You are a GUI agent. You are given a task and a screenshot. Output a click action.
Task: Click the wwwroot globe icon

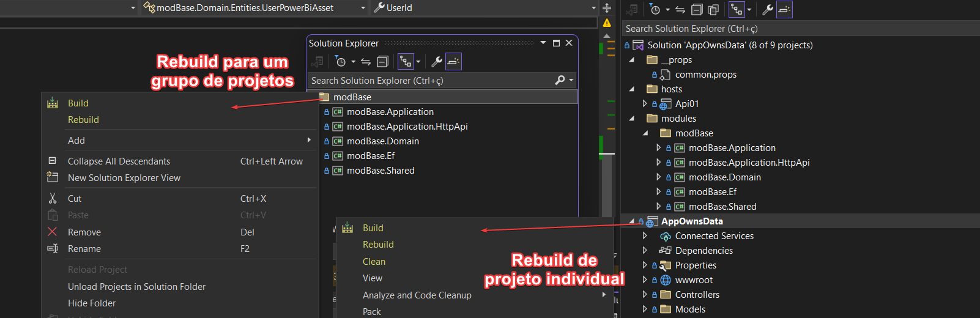666,280
